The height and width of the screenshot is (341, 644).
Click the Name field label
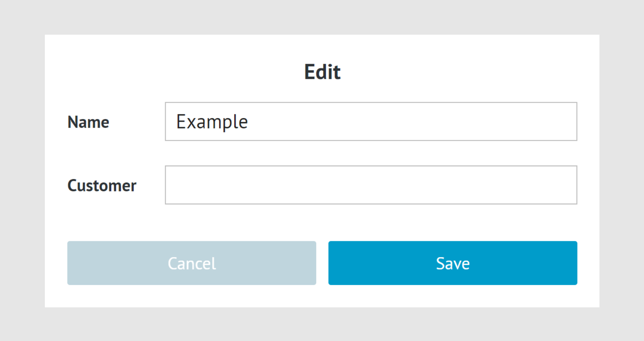pyautogui.click(x=88, y=122)
